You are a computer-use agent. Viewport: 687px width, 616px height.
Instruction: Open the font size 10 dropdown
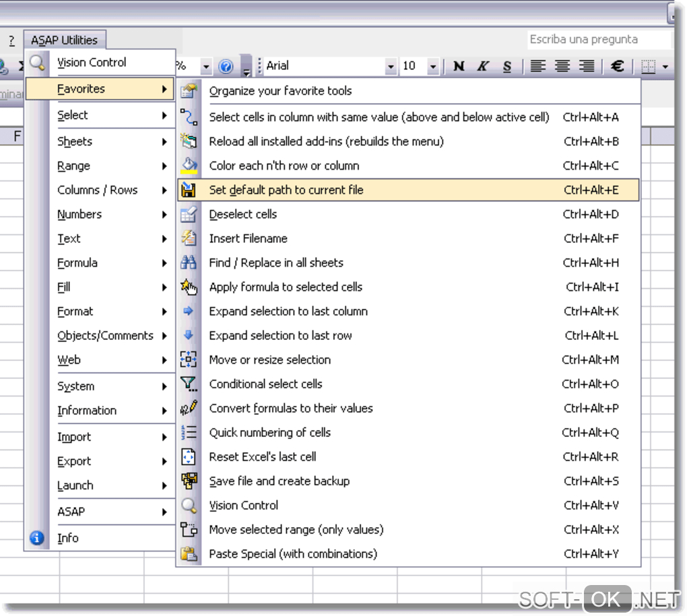433,67
